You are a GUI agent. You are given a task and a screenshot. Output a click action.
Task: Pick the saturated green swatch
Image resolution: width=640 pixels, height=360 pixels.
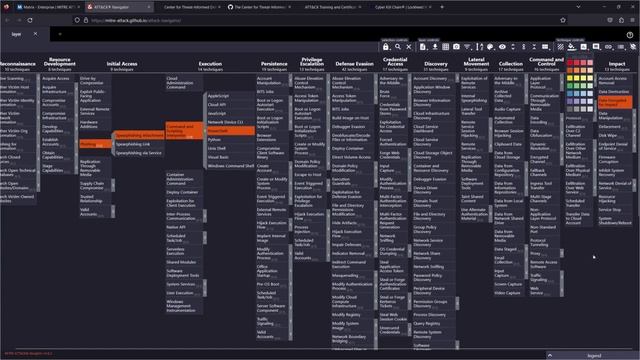click(x=570, y=86)
